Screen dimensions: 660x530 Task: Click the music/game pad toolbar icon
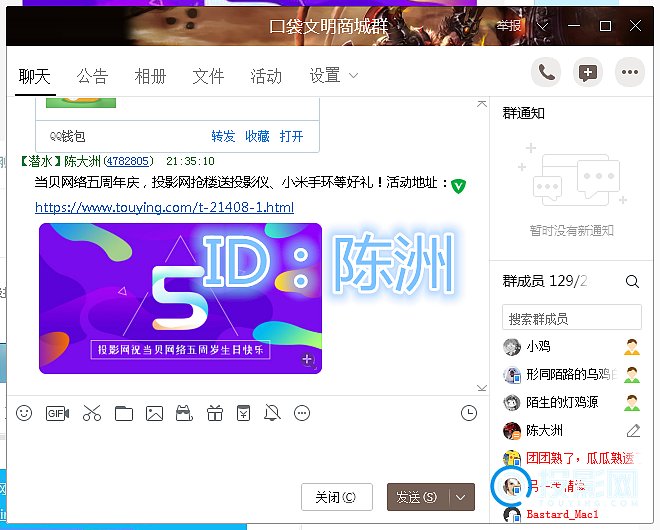pyautogui.click(x=184, y=413)
